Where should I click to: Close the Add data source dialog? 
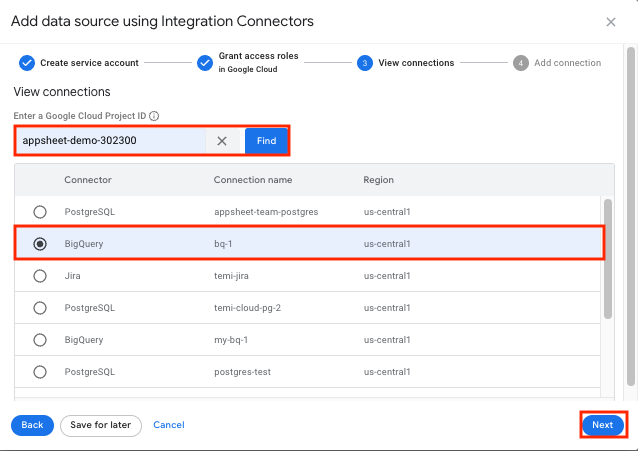[x=611, y=21]
